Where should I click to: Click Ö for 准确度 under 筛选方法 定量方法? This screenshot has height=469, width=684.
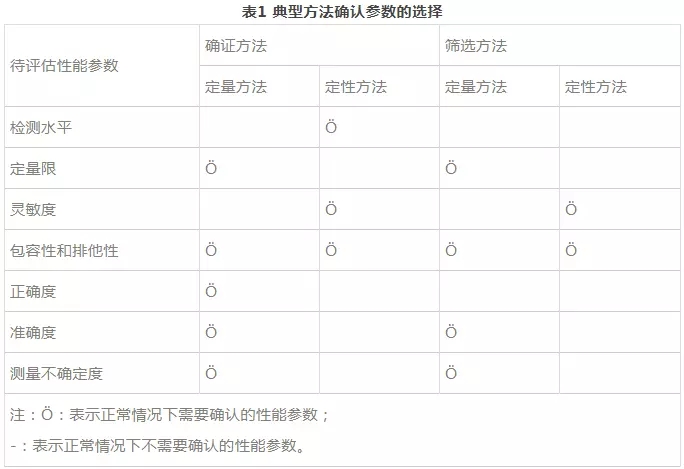451,332
